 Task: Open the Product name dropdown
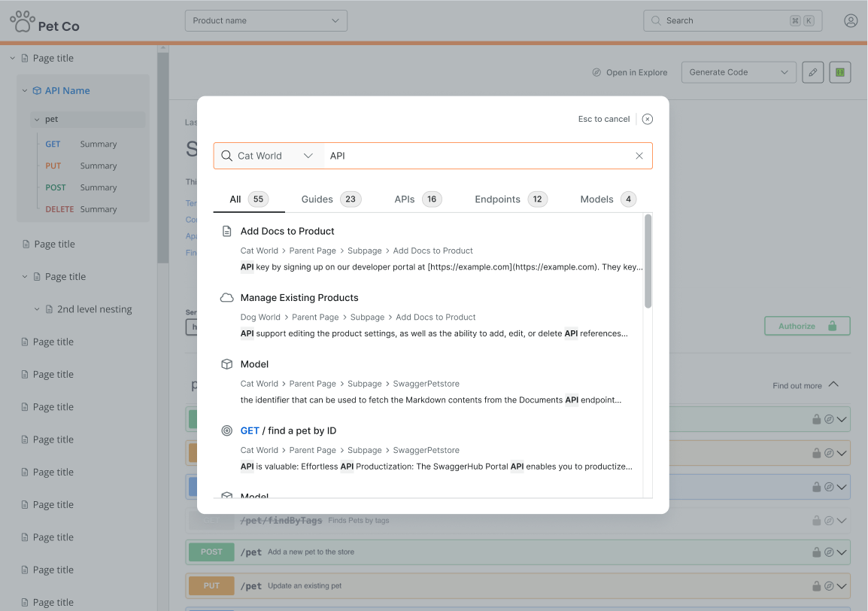[x=266, y=21]
